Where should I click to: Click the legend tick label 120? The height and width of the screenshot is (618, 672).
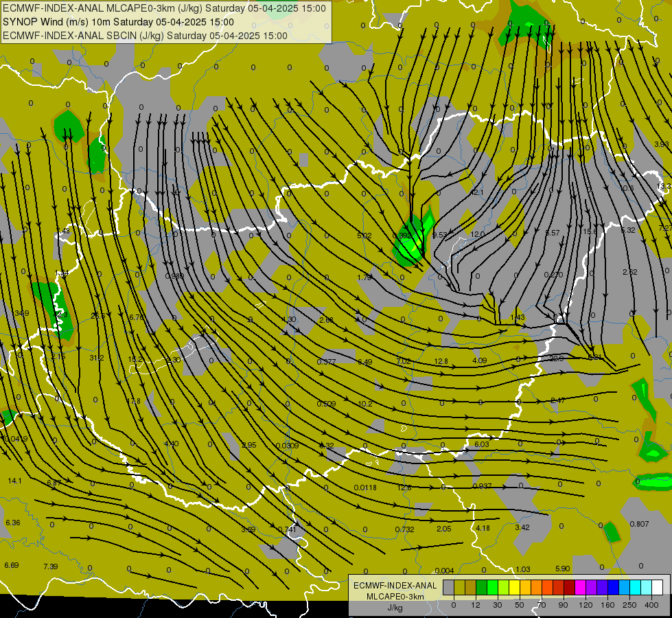pyautogui.click(x=586, y=605)
